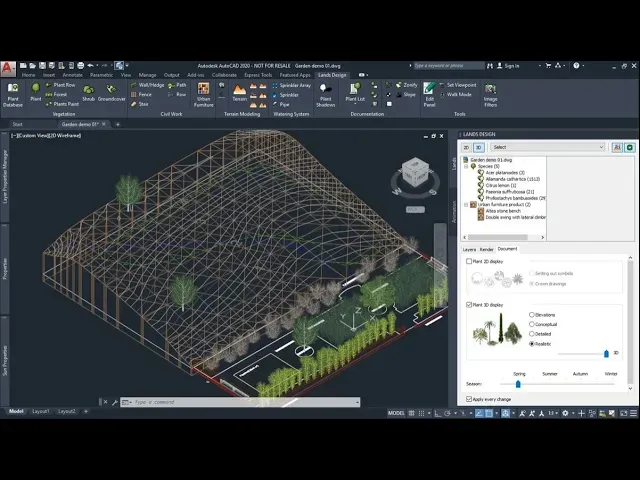Enable the Plant 2D display checkbox
The height and width of the screenshot is (480, 640).
coord(470,261)
